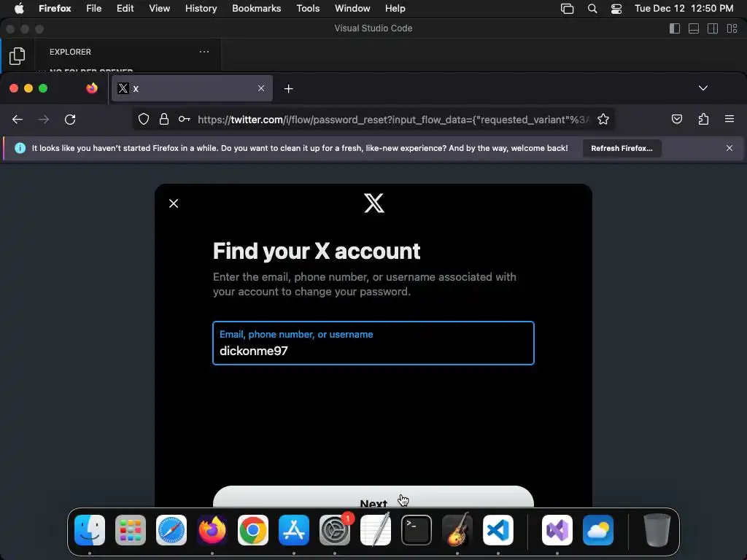The image size is (747, 560).
Task: Click the notification bar info icon
Action: pyautogui.click(x=20, y=148)
